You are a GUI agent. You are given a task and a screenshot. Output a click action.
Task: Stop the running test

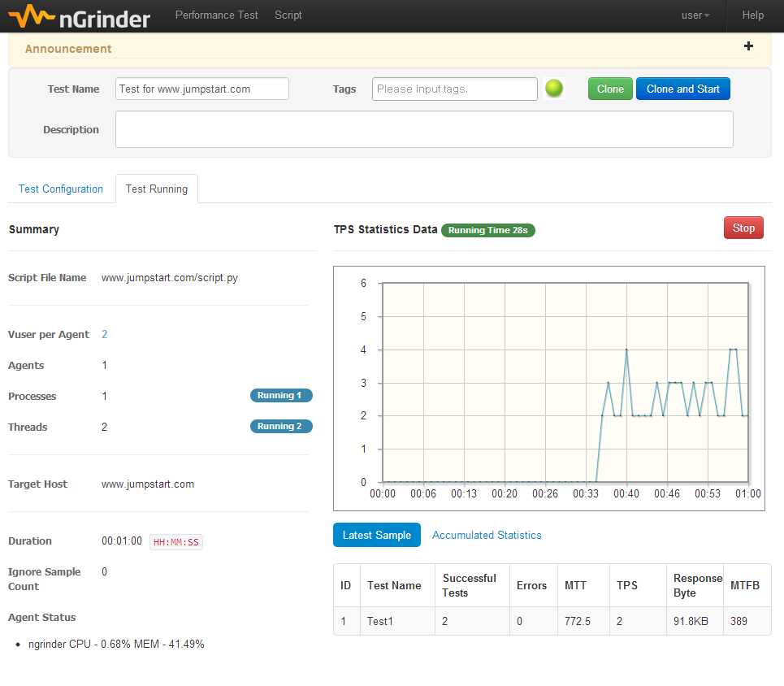coord(743,228)
